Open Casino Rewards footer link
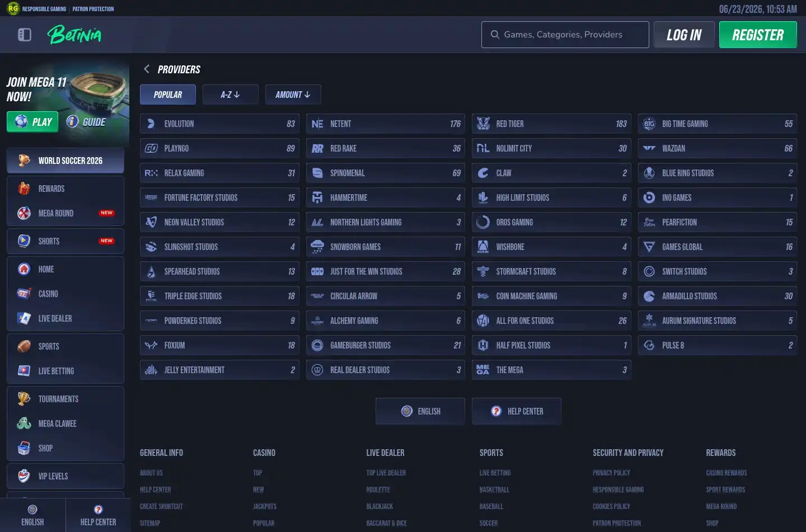This screenshot has width=806, height=532. [727, 473]
